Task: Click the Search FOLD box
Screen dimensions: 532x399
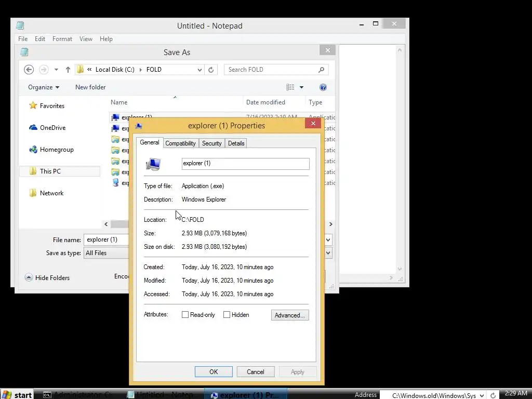Action: pyautogui.click(x=276, y=70)
